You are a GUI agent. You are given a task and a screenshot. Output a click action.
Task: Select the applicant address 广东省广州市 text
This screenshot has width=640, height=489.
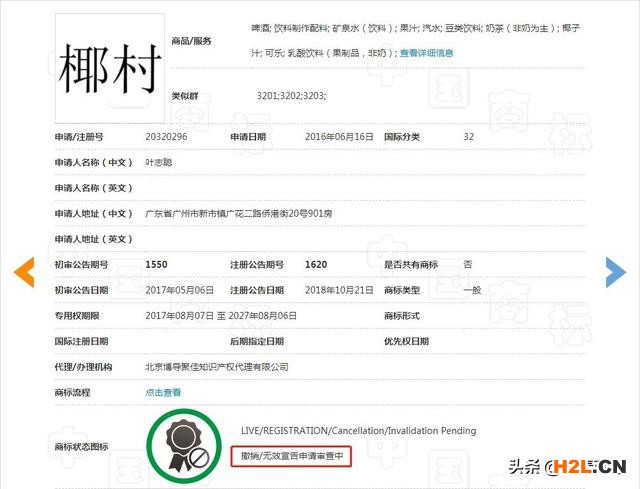(x=238, y=213)
